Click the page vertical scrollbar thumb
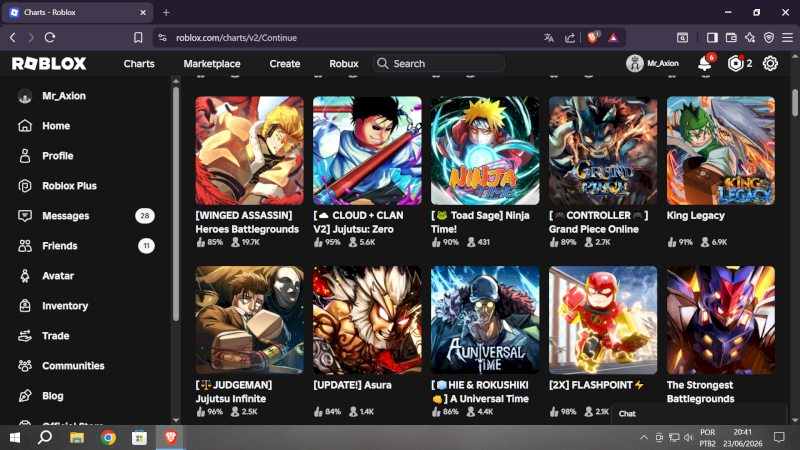The image size is (800, 450). coord(795,102)
